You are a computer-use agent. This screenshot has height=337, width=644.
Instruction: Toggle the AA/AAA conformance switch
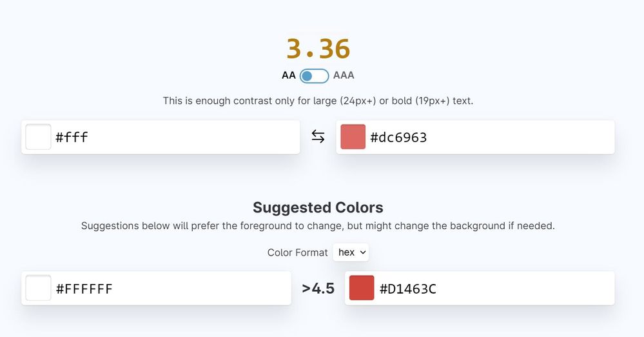pos(314,76)
